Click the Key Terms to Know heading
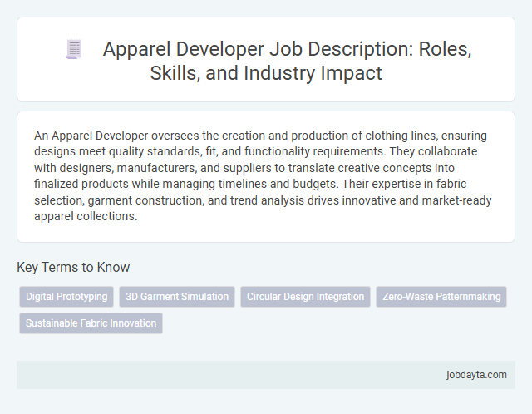The height and width of the screenshot is (414, 532). pyautogui.click(x=73, y=267)
